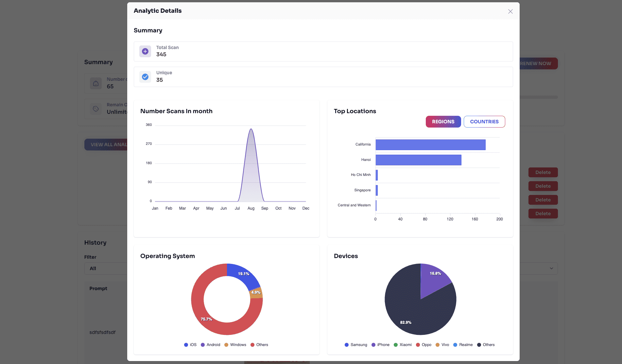This screenshot has height=364, width=622.
Task: Click the Unique checkmark icon
Action: tap(145, 77)
